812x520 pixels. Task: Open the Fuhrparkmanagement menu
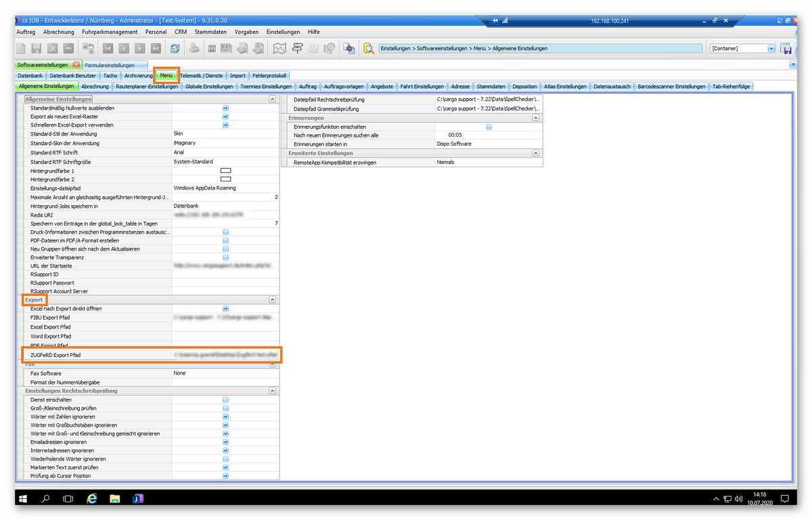(110, 32)
